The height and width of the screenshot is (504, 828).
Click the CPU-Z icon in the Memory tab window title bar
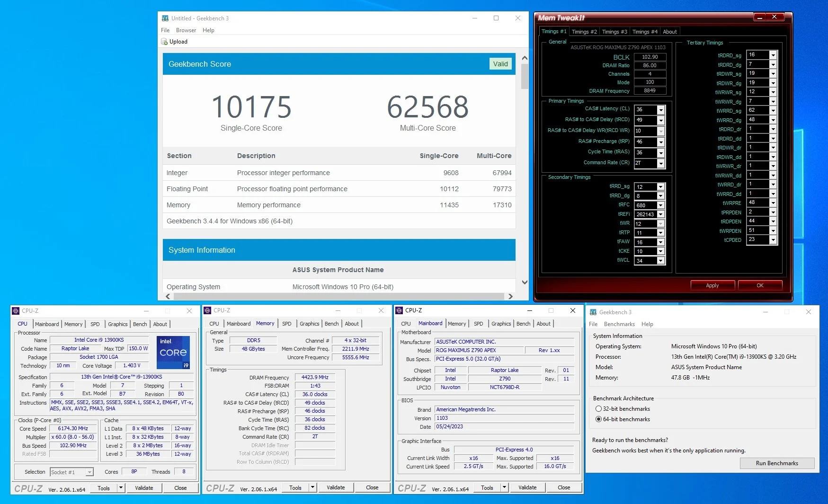point(207,310)
